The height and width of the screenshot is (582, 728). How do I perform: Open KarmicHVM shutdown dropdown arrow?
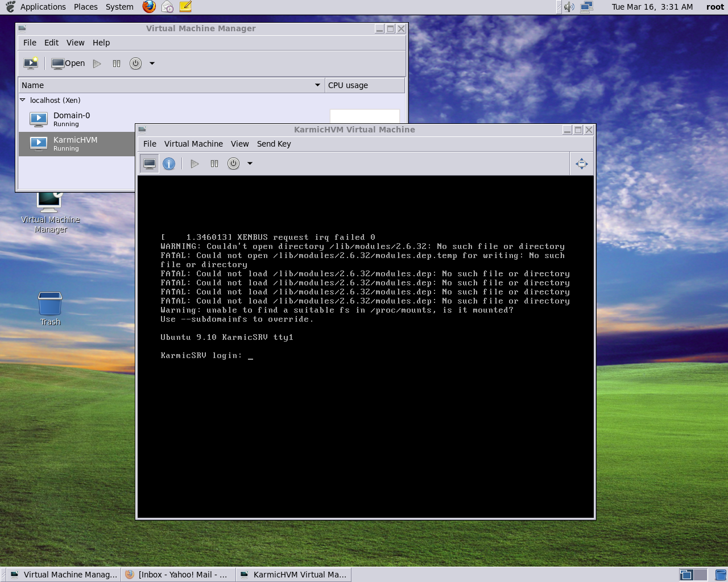250,164
